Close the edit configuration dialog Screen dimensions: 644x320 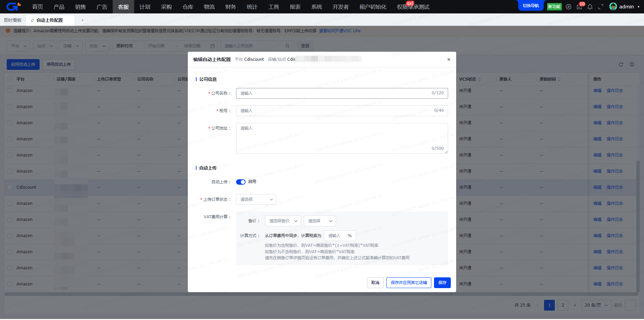449,59
